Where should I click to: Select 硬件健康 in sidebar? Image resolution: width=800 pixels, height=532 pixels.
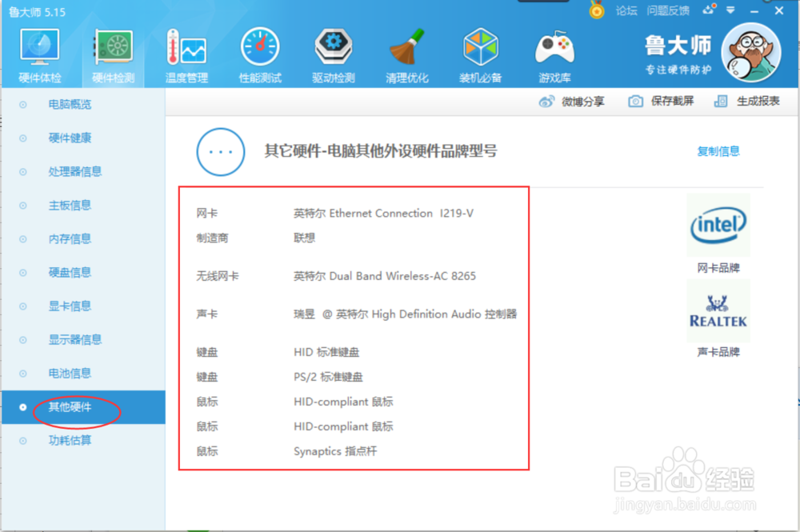point(70,138)
